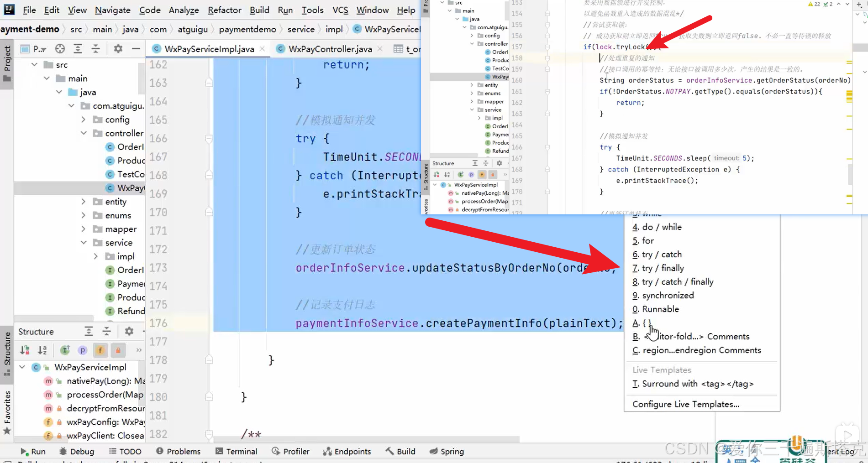Toggle sort alphabetically in Structure panel
This screenshot has width=868, height=463.
[42, 350]
